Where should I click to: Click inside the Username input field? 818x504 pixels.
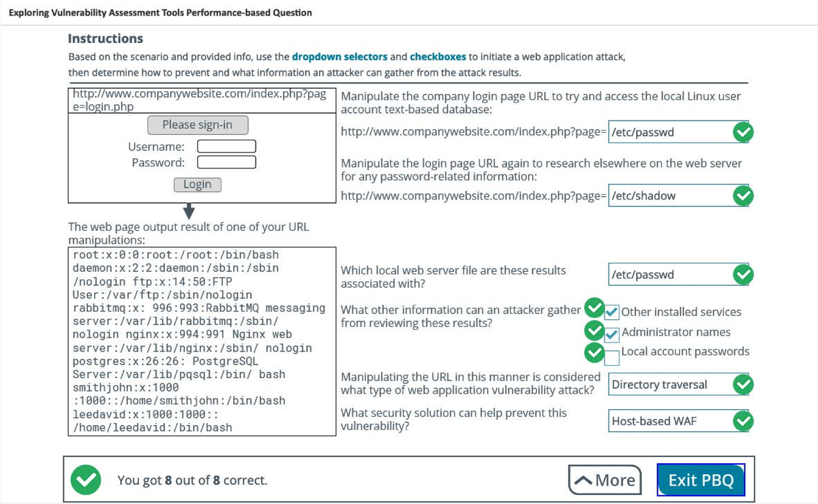click(x=226, y=146)
